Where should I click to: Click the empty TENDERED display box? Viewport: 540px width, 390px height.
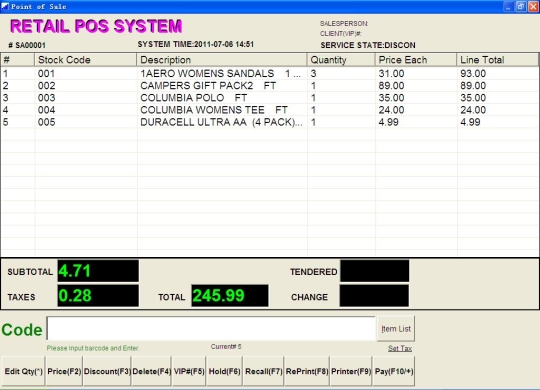(374, 271)
